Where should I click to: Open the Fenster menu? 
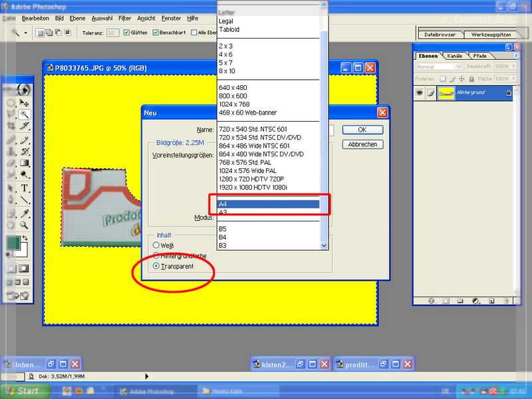171,19
